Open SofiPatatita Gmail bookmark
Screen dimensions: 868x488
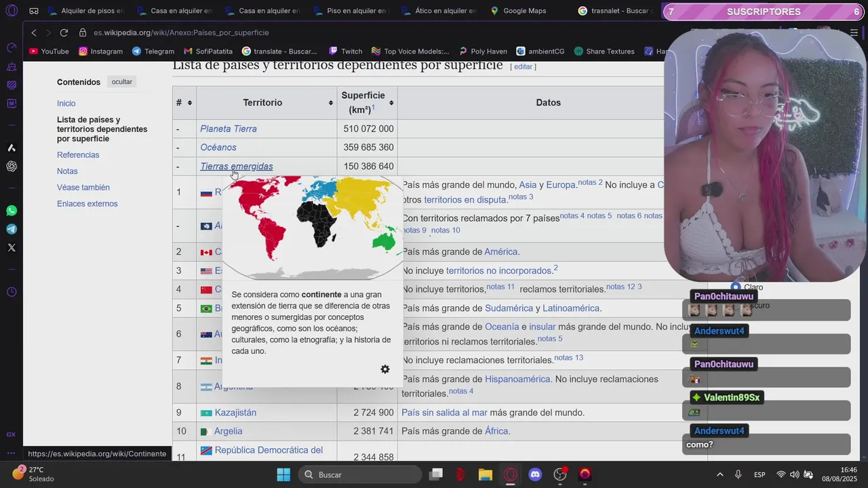208,52
